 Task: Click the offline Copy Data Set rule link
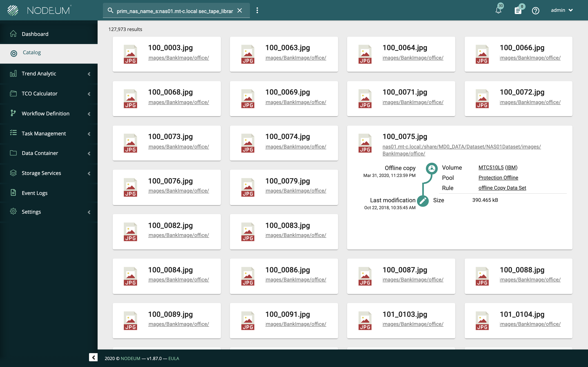click(x=502, y=188)
